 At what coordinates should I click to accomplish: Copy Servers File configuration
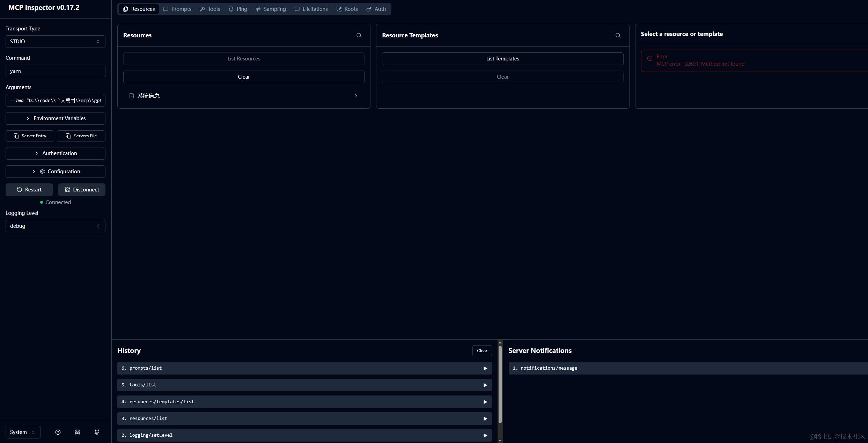pyautogui.click(x=81, y=136)
